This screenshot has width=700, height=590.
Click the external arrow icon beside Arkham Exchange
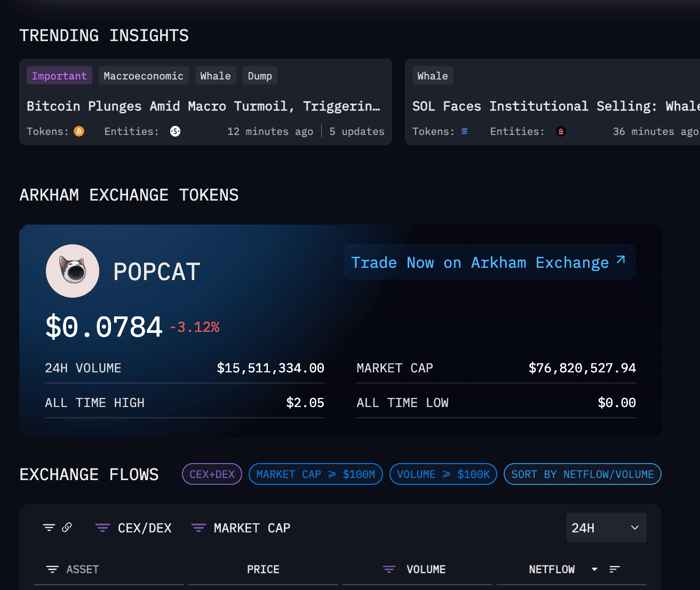621,260
